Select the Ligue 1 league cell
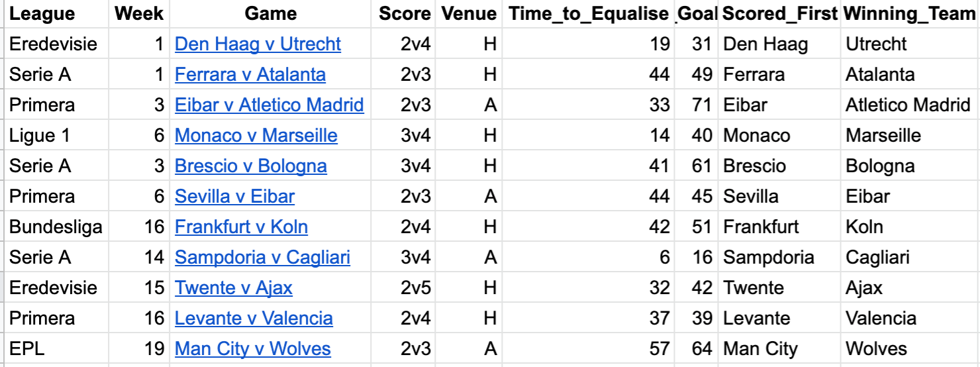The image size is (980, 367). pos(40,136)
